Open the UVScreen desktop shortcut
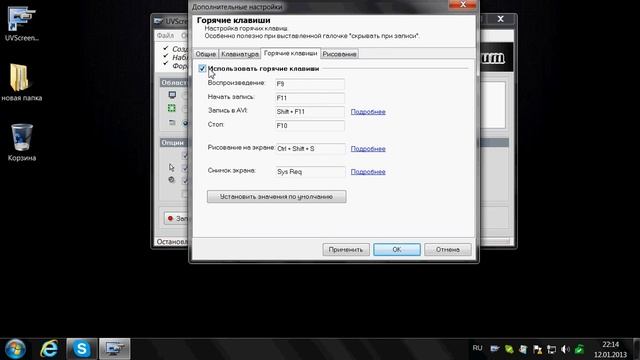This screenshot has width=640, height=360. [x=22, y=24]
